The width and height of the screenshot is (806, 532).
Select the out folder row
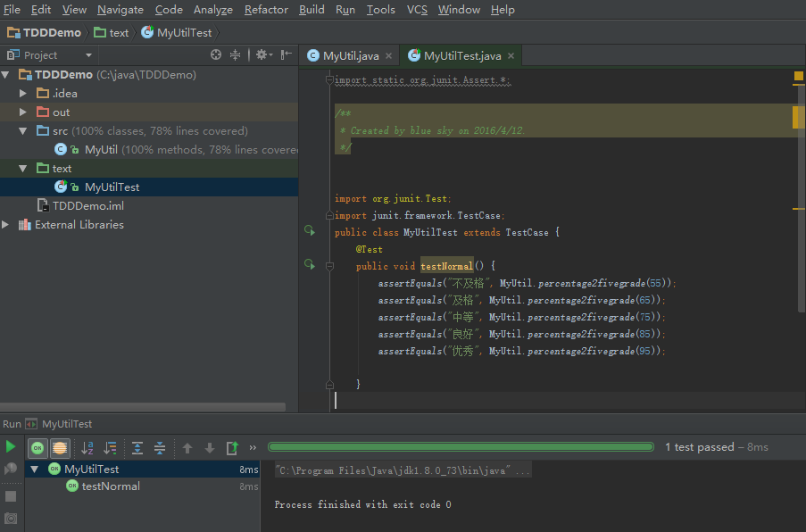tap(149, 112)
